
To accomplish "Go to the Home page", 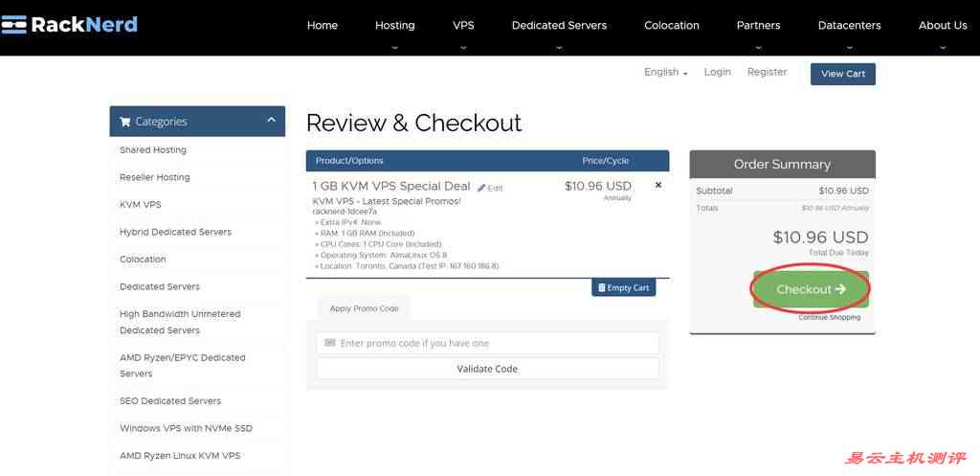I will [x=323, y=26].
